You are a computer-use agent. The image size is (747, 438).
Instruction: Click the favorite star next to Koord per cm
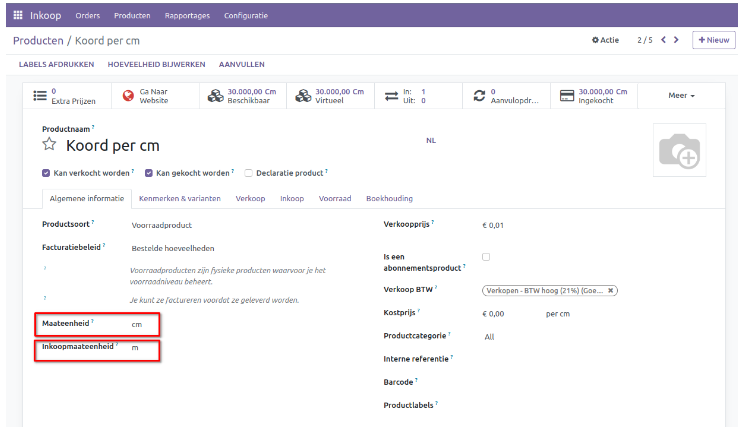tap(50, 145)
